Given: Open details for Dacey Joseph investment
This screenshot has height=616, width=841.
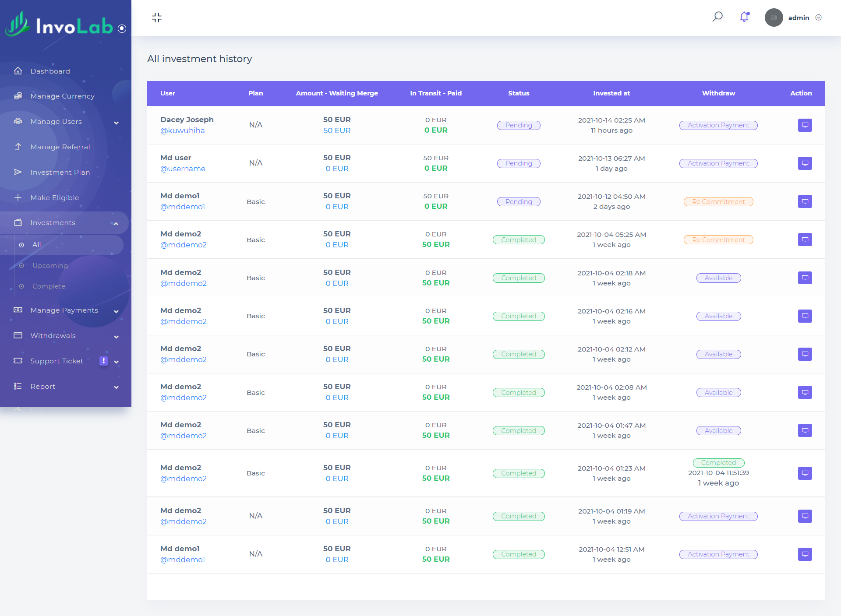Looking at the screenshot, I should (x=805, y=125).
